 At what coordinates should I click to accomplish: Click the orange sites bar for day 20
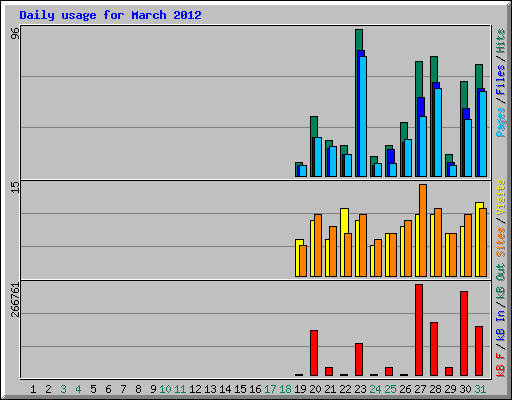(318, 245)
